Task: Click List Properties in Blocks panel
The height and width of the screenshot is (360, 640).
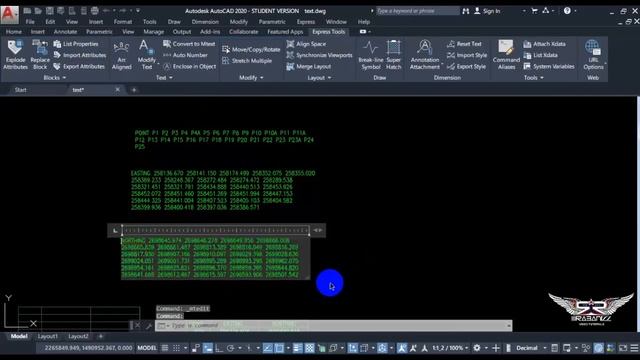Action: 76,44
